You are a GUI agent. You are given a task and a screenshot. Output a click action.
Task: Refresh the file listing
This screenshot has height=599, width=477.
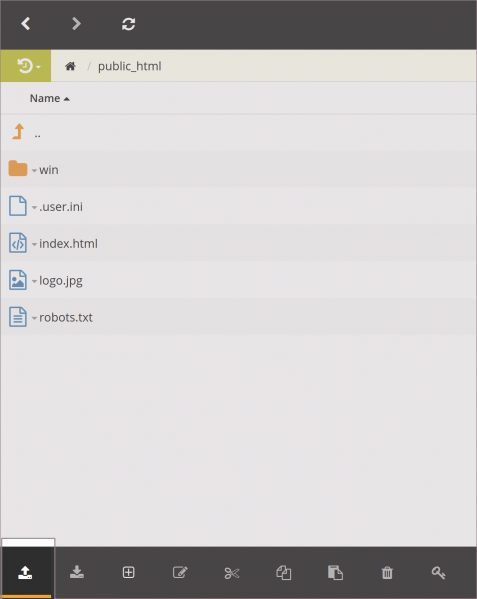128,24
